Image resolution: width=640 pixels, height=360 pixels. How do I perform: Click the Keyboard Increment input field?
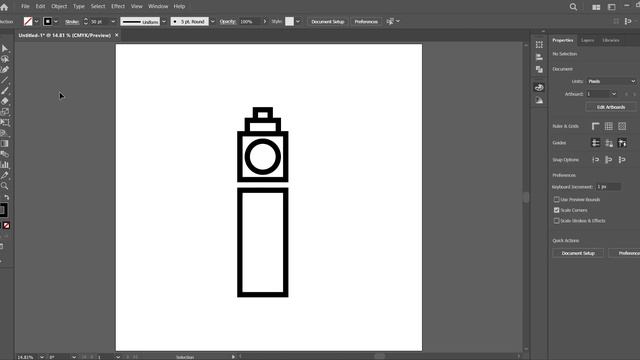point(608,187)
